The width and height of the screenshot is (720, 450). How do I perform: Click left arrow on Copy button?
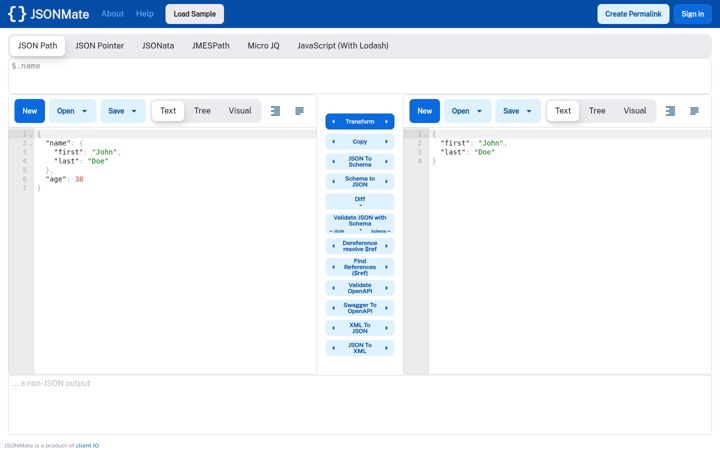point(333,141)
